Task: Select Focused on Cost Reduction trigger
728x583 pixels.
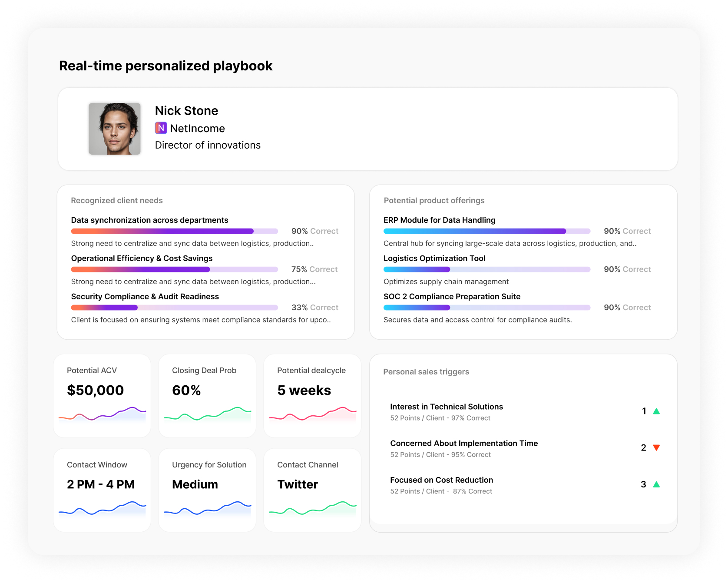Action: (x=441, y=480)
